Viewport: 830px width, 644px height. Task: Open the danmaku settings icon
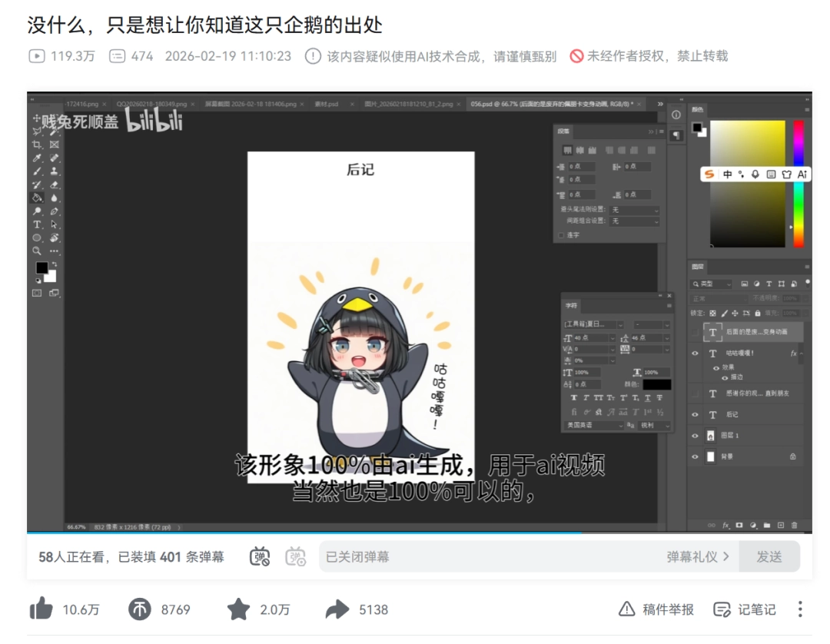pos(296,556)
